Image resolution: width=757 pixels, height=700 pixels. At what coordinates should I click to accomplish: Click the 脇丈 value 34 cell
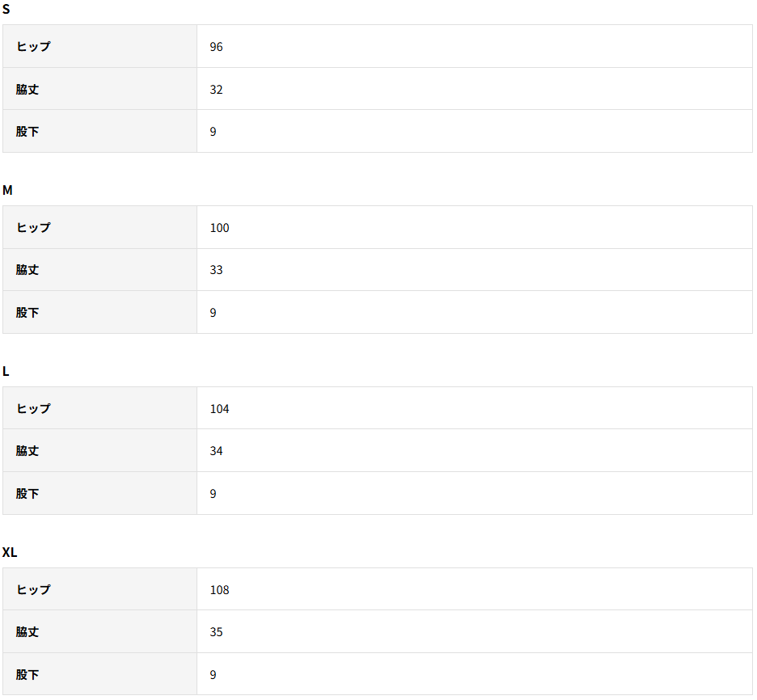pos(216,451)
